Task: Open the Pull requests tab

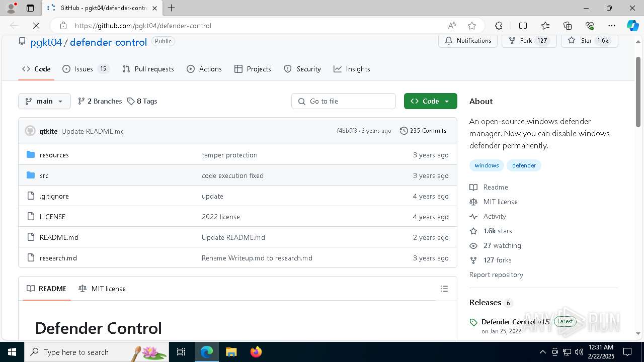Action: coord(148,69)
